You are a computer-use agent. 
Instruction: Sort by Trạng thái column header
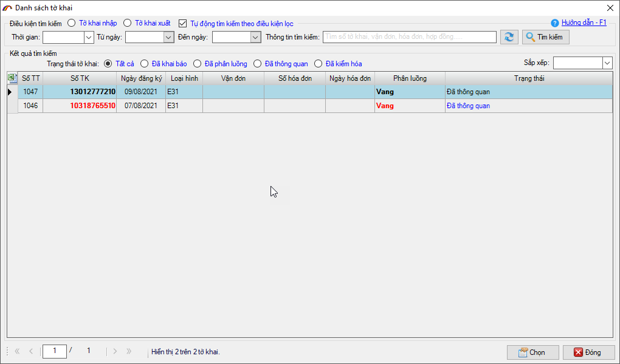tap(529, 78)
